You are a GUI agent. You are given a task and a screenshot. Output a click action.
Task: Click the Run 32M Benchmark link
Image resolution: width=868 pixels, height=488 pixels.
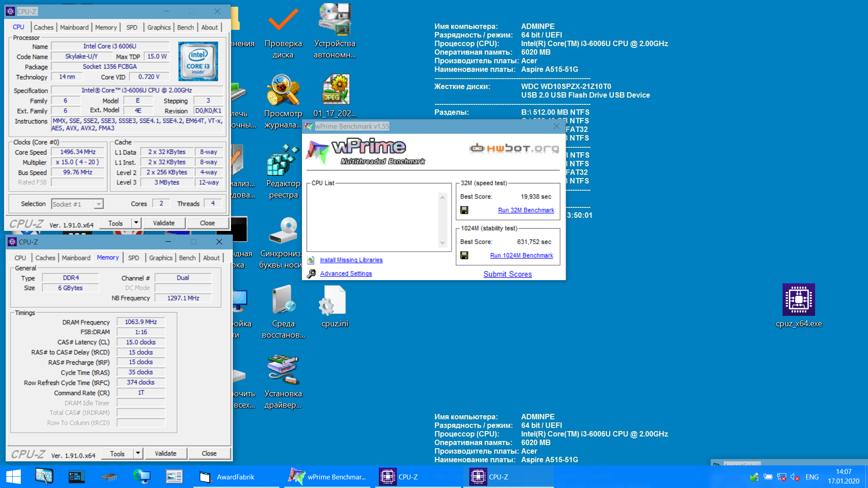tap(526, 210)
